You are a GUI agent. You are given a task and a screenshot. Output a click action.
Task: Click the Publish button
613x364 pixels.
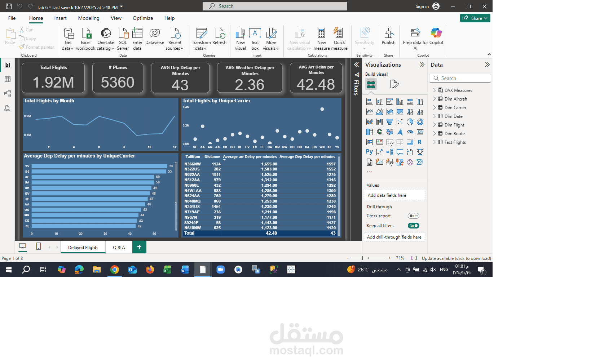pyautogui.click(x=388, y=38)
